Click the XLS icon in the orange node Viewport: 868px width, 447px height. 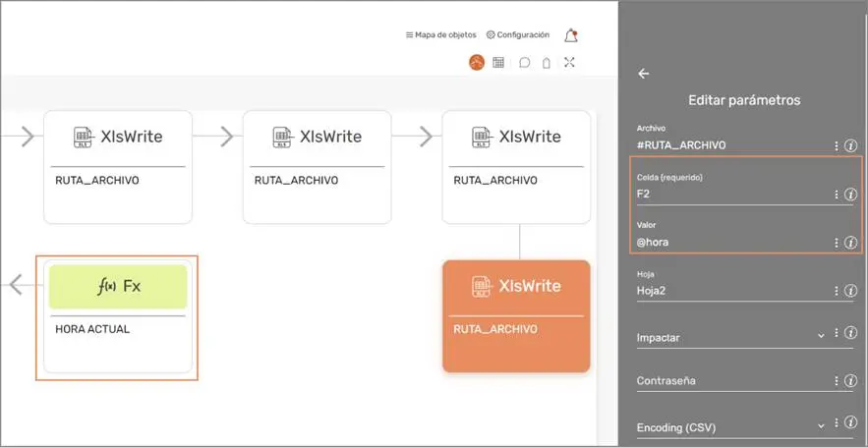(481, 287)
